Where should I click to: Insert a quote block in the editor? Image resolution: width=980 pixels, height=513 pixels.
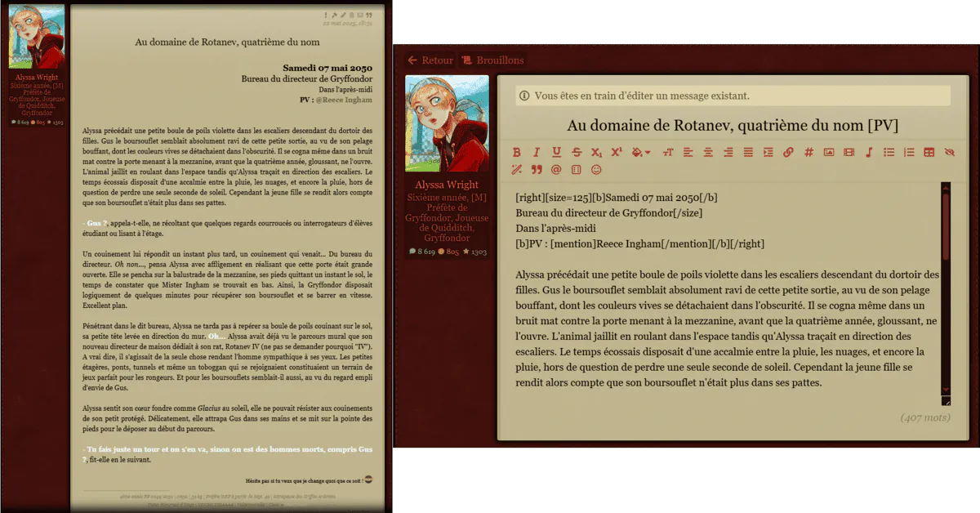[x=537, y=170]
